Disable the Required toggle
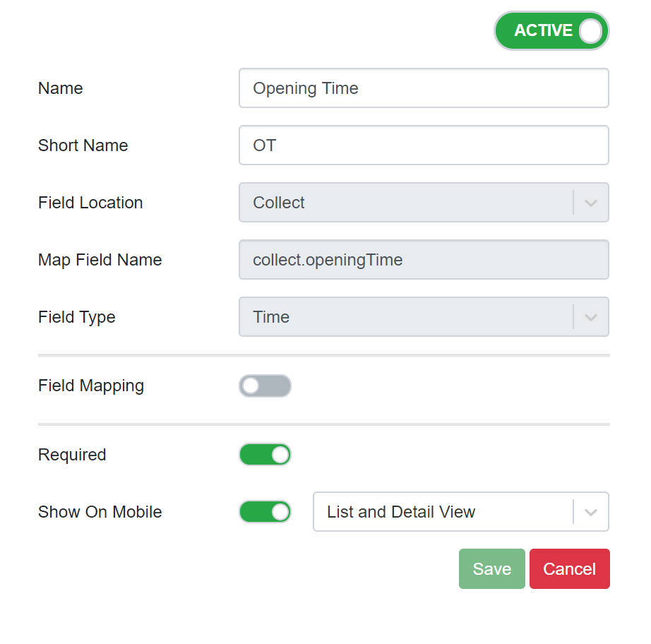Image resolution: width=651 pixels, height=644 pixels. click(x=265, y=454)
